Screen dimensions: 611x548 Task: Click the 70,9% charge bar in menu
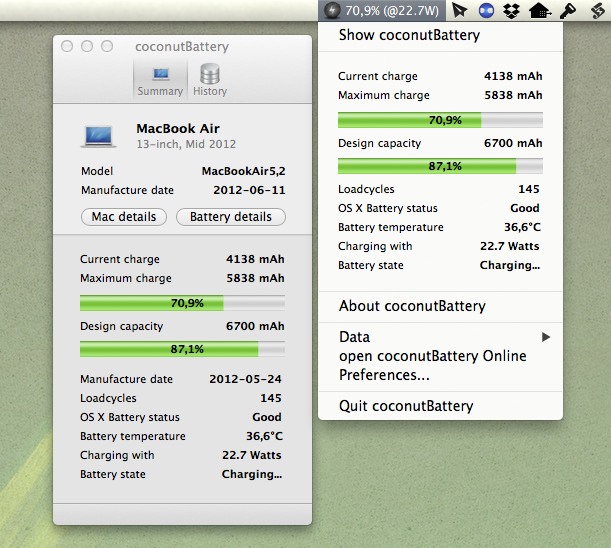coord(440,120)
